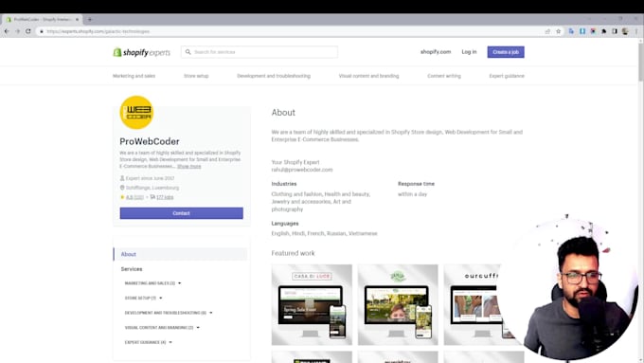Open the Casa di Luce featured work
Image resolution: width=644 pixels, height=363 pixels.
[x=312, y=304]
